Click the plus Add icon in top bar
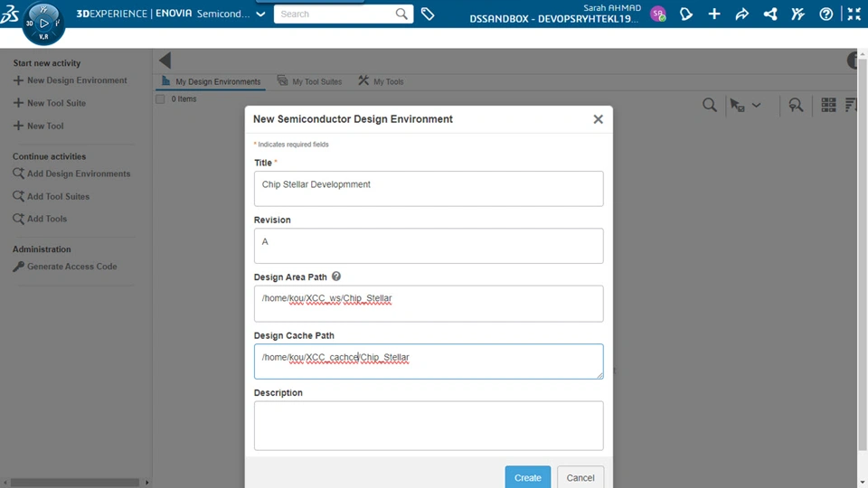868x488 pixels. (x=714, y=14)
